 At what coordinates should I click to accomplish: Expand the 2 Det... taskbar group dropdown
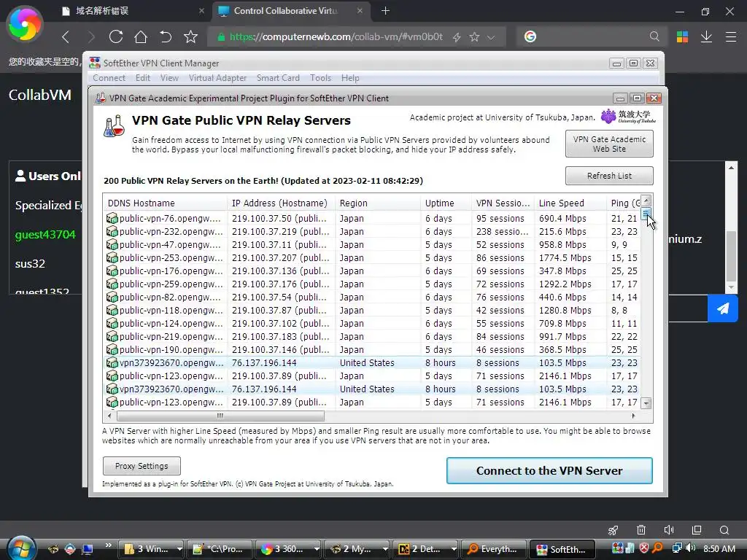tap(454, 549)
